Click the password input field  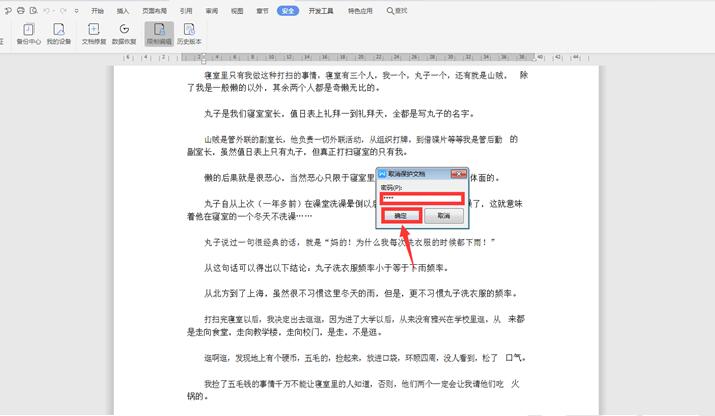421,197
